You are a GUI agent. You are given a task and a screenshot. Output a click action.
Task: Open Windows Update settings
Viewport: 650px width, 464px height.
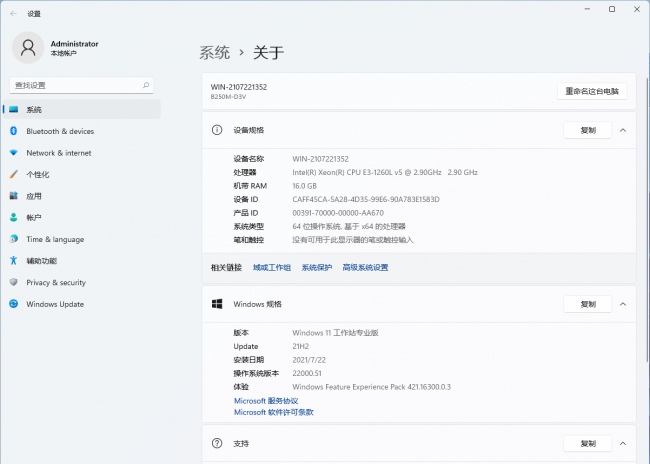(x=82, y=304)
